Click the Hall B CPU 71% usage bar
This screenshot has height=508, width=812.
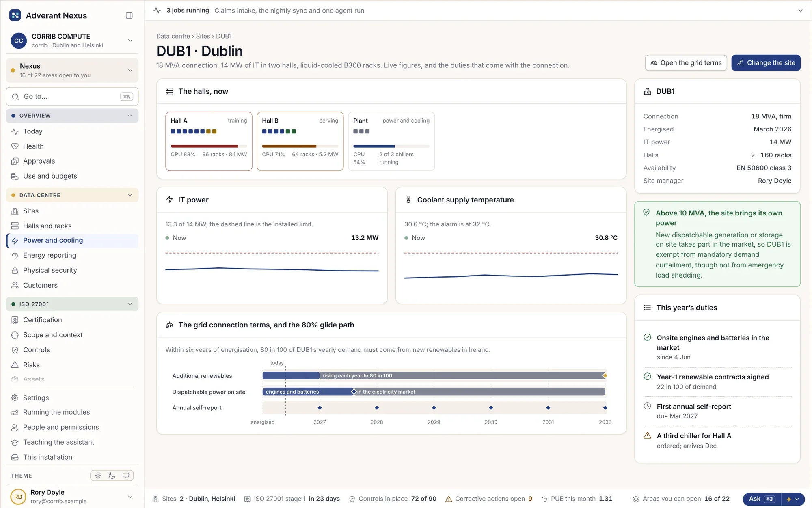click(x=300, y=146)
